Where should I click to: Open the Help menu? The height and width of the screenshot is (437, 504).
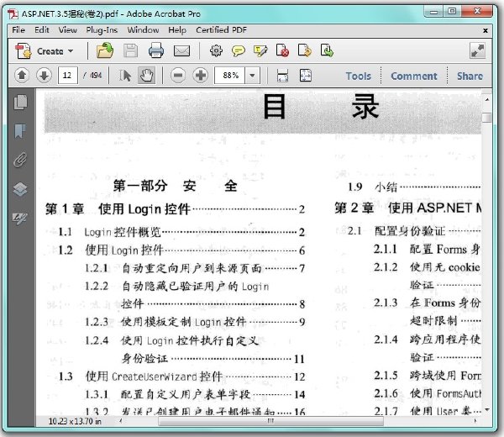177,30
